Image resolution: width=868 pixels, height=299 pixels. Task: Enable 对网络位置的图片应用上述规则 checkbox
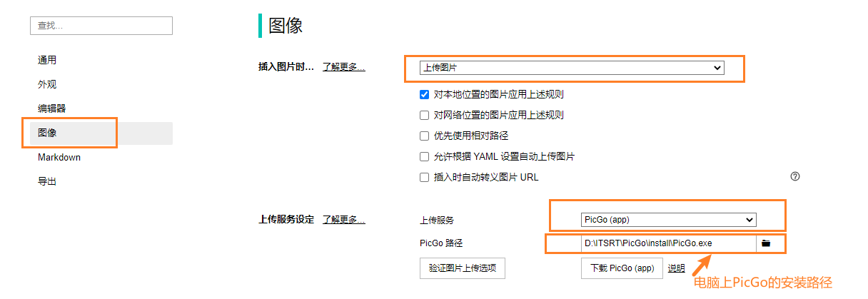click(x=425, y=115)
